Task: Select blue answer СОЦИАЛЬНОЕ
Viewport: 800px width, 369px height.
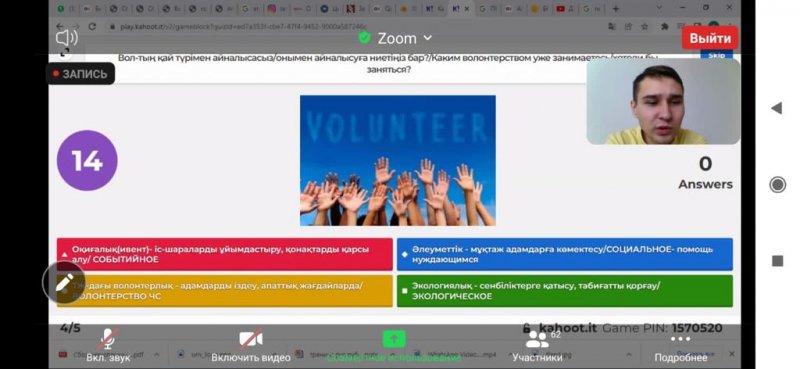Action: (x=565, y=254)
